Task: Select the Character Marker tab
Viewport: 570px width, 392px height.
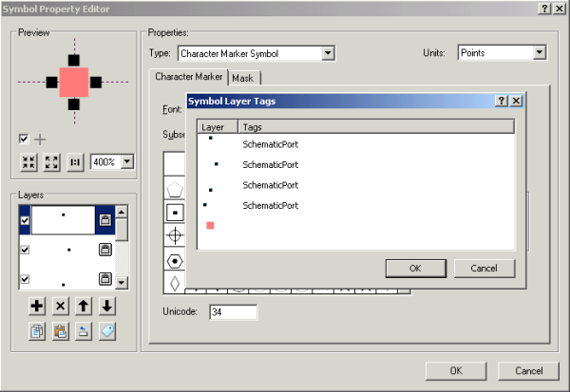Action: 189,76
